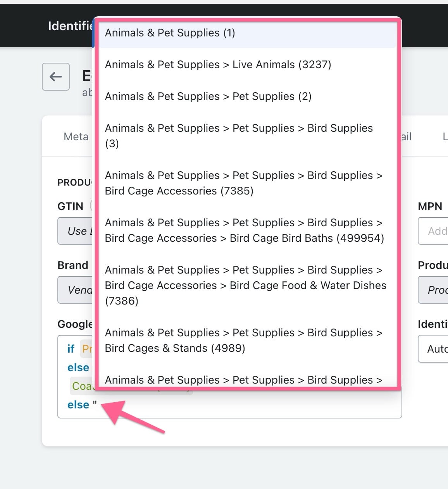
Task: Click the Product type field
Action: (433, 290)
